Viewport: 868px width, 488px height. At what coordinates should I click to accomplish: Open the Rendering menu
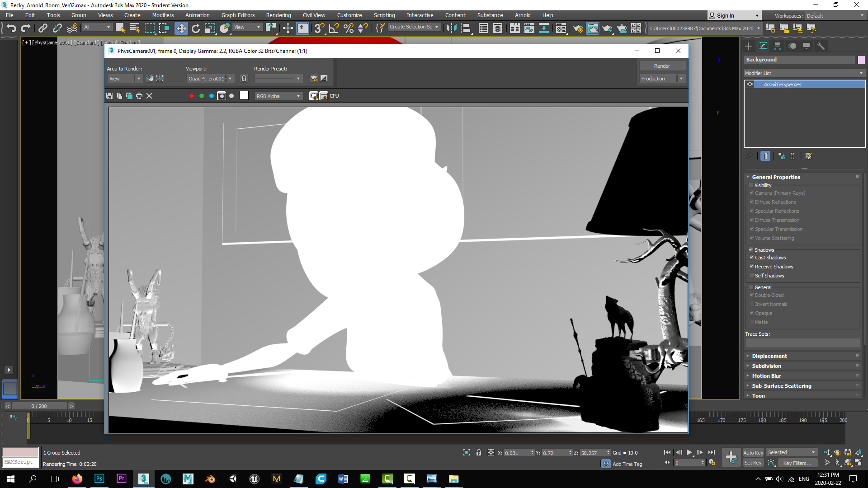point(278,15)
